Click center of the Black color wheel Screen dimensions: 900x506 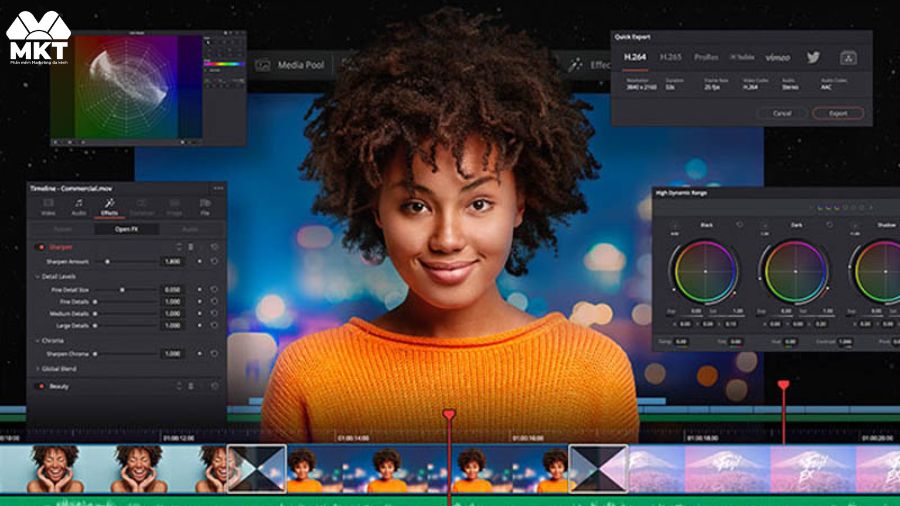(705, 271)
